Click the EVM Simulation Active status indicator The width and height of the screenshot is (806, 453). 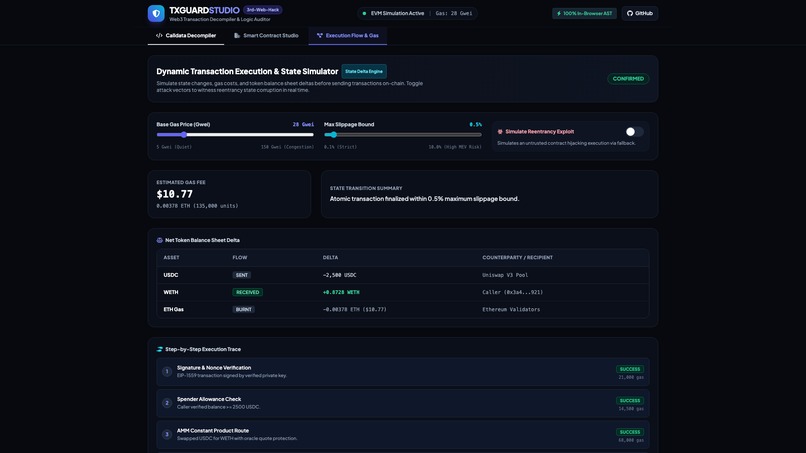393,13
